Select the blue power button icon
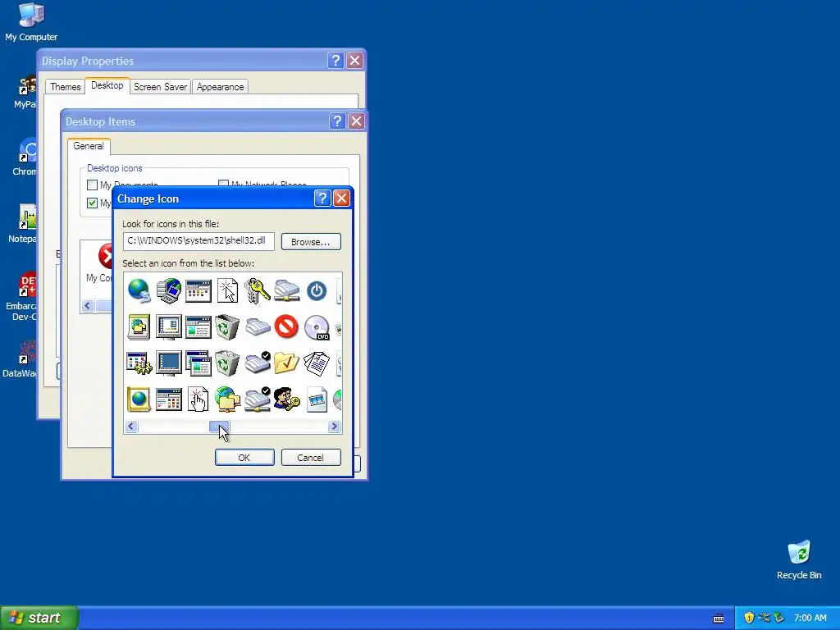The width and height of the screenshot is (840, 630). pyautogui.click(x=317, y=291)
